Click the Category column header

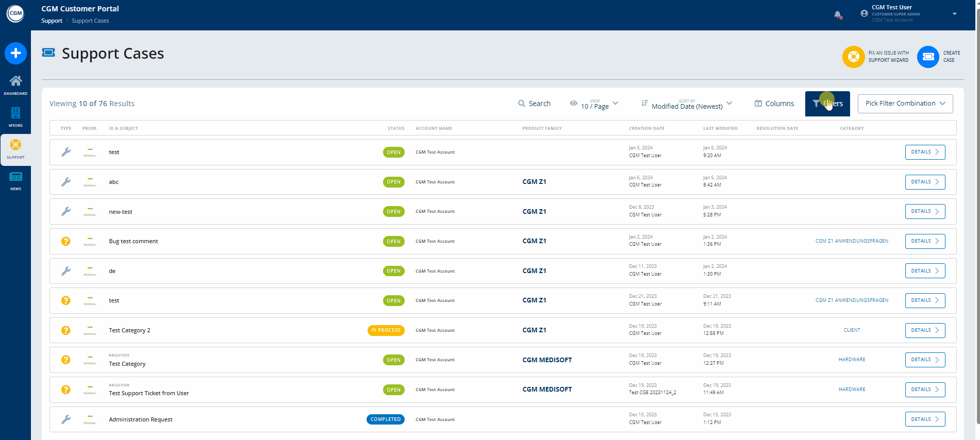click(x=852, y=128)
